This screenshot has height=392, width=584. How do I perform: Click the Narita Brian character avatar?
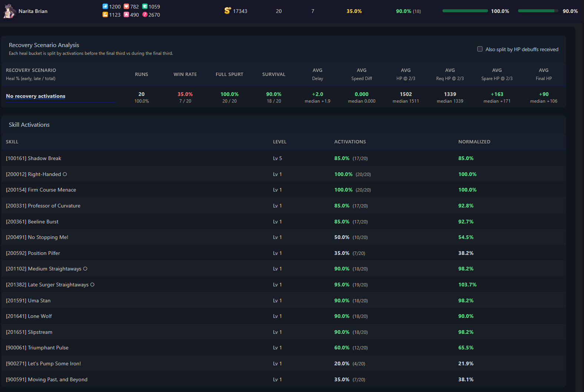9,11
